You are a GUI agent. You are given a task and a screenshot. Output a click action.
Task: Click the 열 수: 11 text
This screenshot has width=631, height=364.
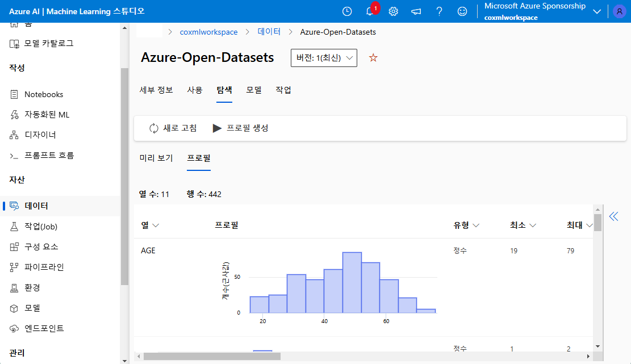(154, 194)
